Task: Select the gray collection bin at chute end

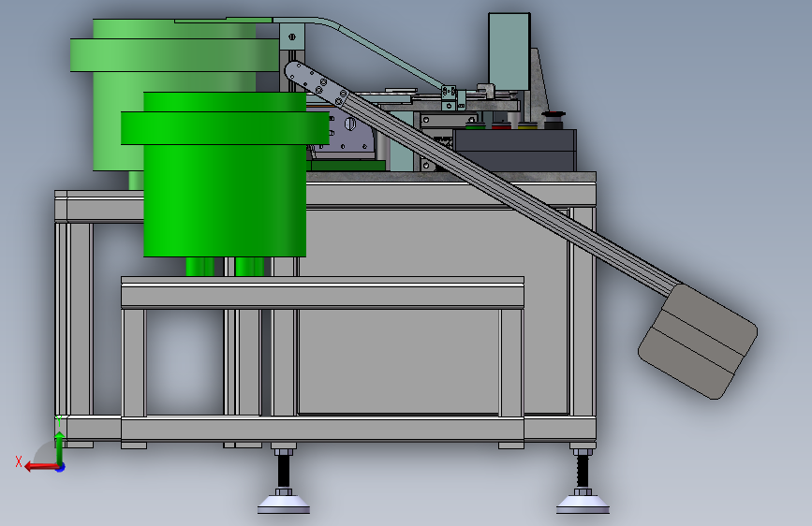Action: pos(698,342)
